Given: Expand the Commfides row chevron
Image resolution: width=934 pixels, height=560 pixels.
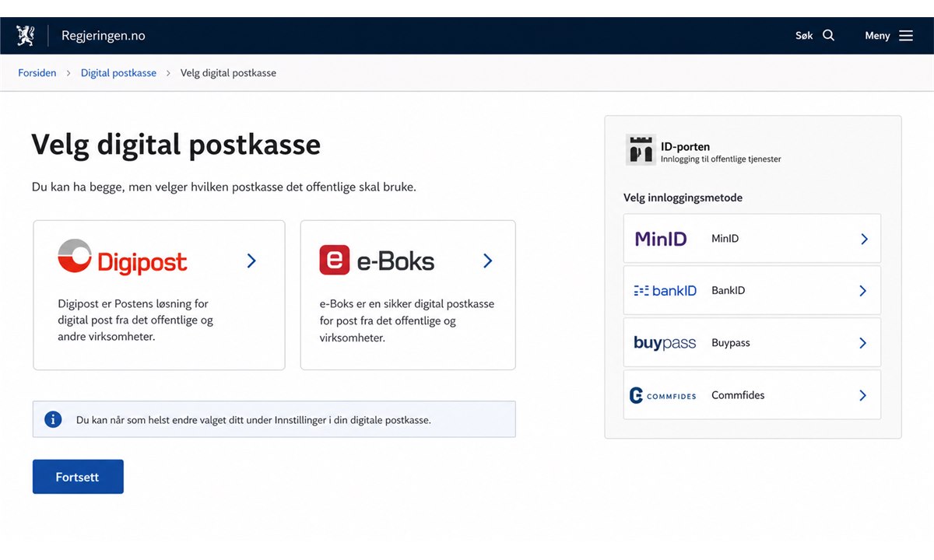Looking at the screenshot, I should pos(862,395).
